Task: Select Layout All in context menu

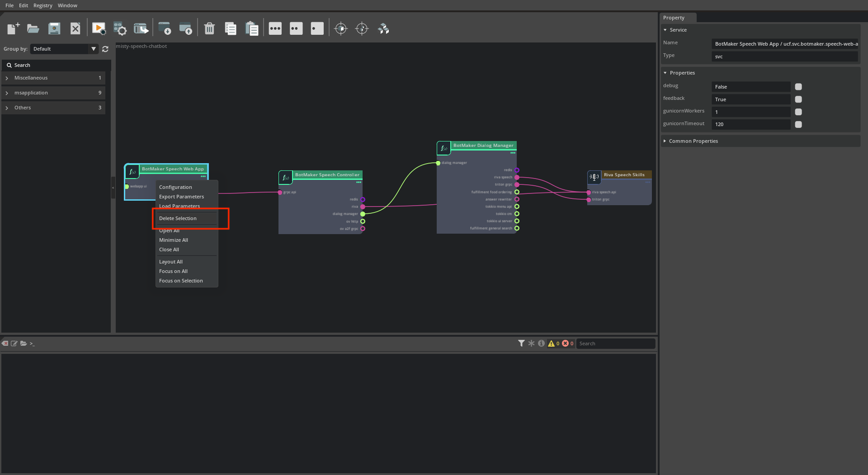Action: [x=187, y=262]
